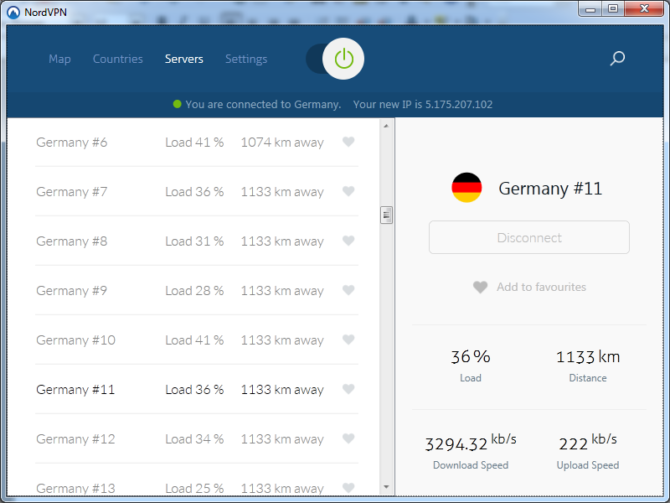Click the 1133 km Distance statistic
670x503 pixels.
click(588, 365)
